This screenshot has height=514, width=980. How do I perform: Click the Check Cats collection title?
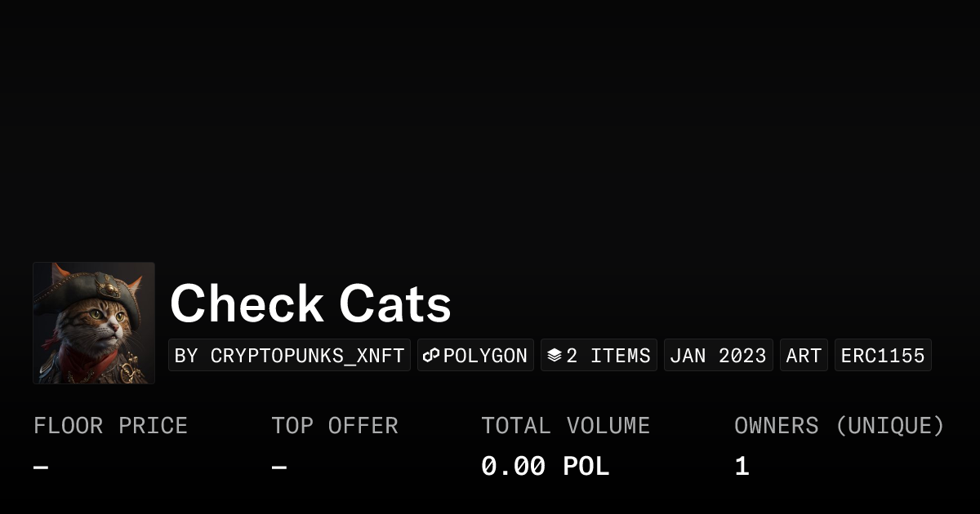click(310, 304)
